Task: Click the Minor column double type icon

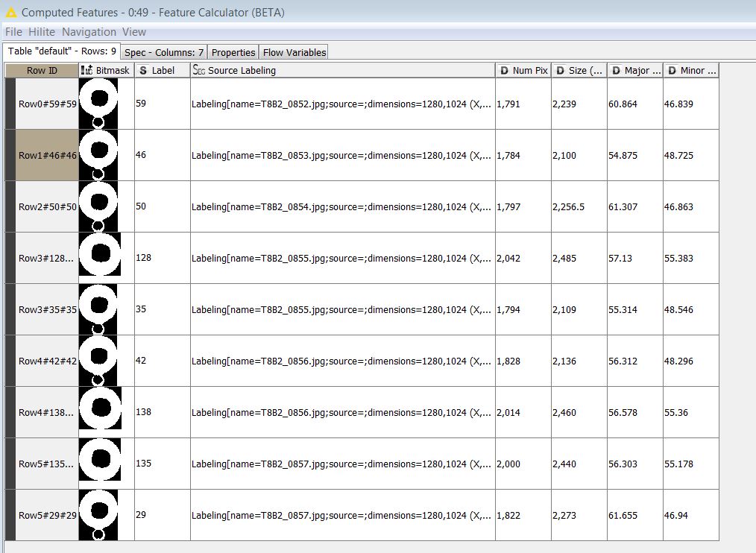Action: 672,70
